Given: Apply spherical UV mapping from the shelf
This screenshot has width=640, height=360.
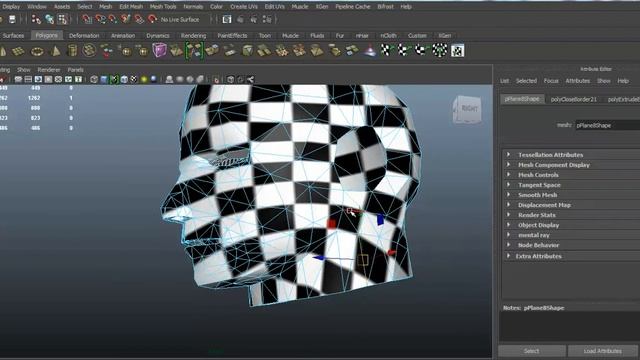Looking at the screenshot, I should 421,51.
